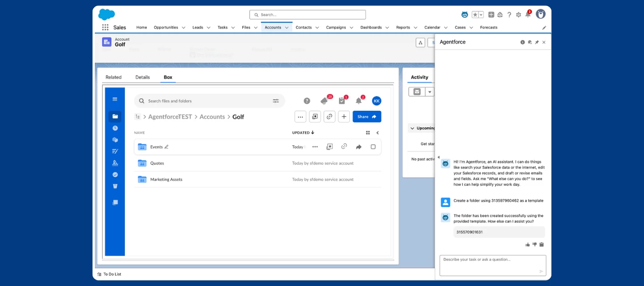Rename Events folder with pencil icon
Screen dimensions: 644x286
pos(166,147)
